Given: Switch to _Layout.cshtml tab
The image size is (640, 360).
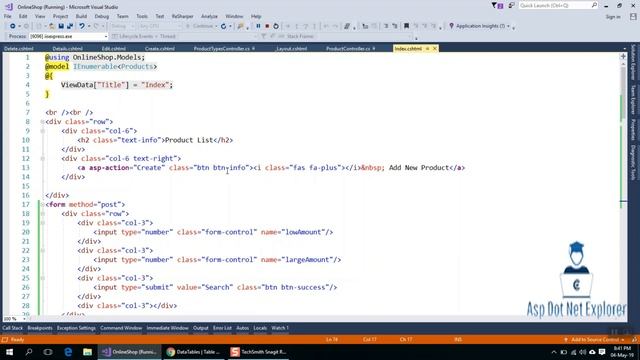Looking at the screenshot, I should [x=291, y=49].
